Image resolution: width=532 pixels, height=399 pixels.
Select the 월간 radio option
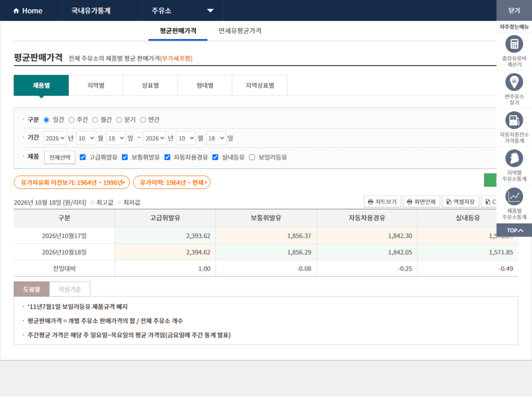[x=95, y=120]
